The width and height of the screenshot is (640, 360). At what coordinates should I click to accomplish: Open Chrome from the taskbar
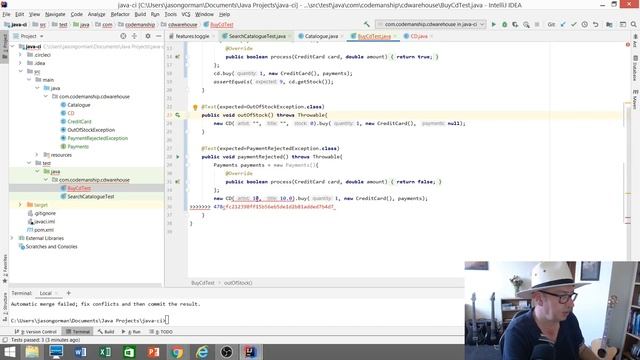(177, 351)
